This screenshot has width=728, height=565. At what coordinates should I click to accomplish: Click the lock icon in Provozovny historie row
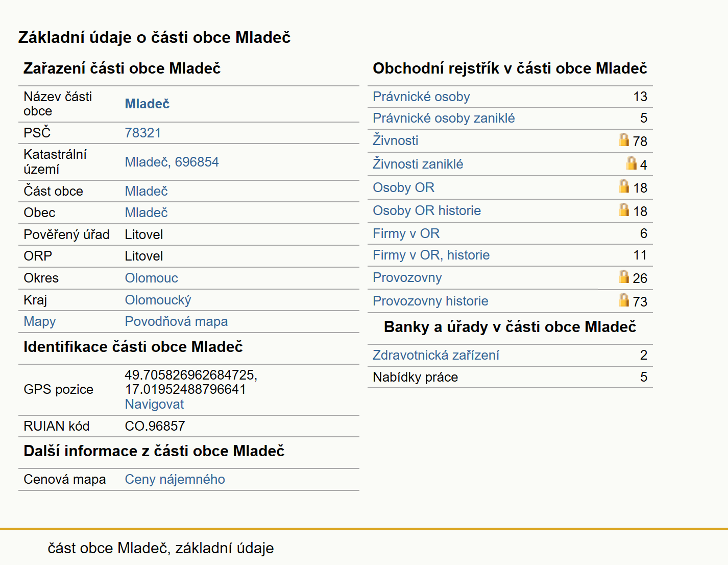click(x=623, y=300)
